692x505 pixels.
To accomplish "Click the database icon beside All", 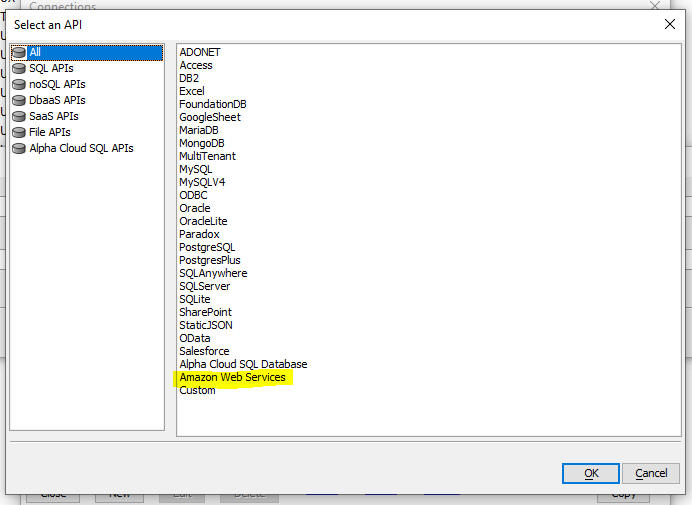I will click(x=19, y=53).
